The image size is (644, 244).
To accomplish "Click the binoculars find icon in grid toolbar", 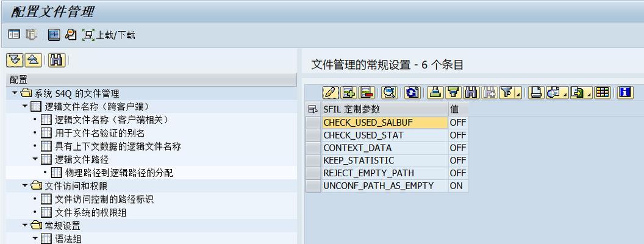I will coord(471,93).
